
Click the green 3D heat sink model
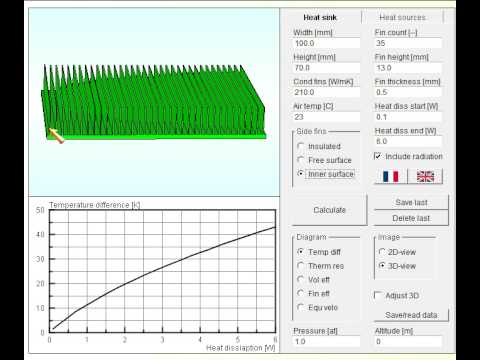pos(153,103)
